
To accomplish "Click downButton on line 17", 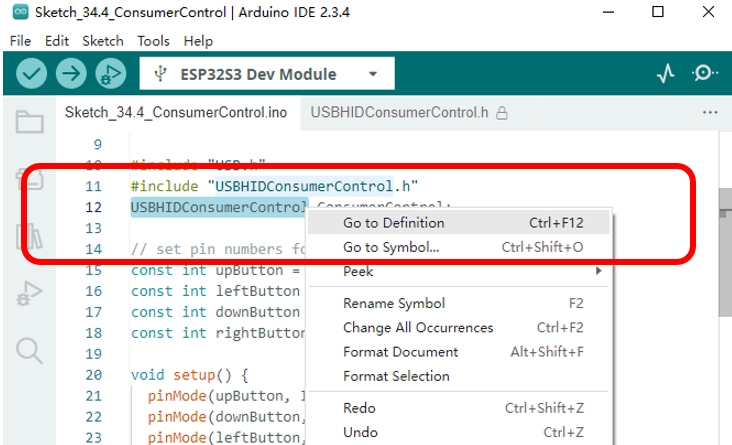I will tap(258, 312).
